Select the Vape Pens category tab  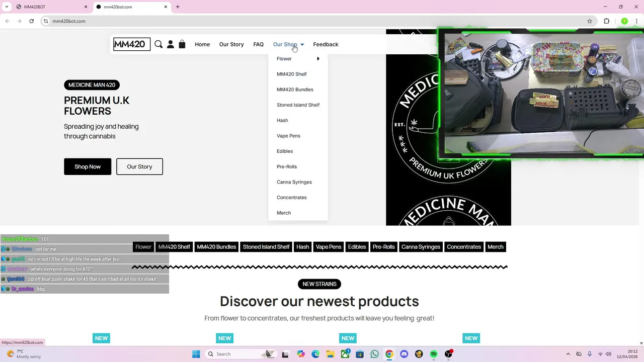pos(329,247)
